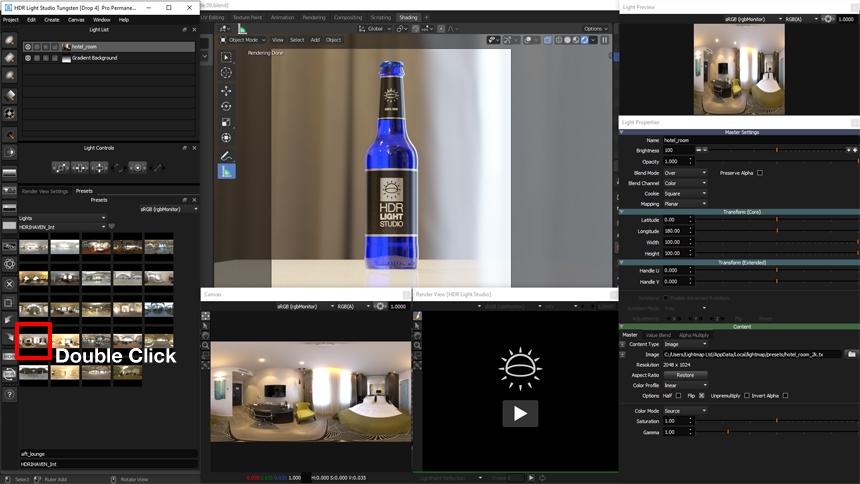860x484 pixels.
Task: Enable Invert Alpha checkbox
Action: [785, 396]
